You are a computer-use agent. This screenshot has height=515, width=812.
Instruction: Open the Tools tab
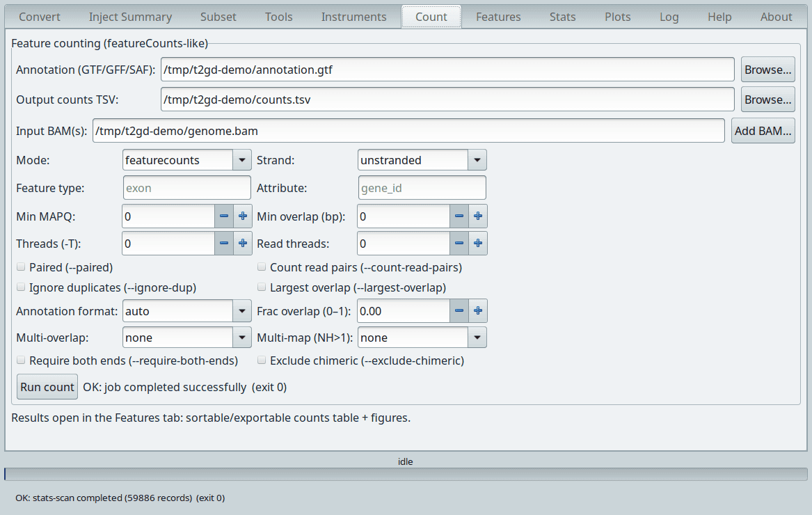[x=278, y=17]
